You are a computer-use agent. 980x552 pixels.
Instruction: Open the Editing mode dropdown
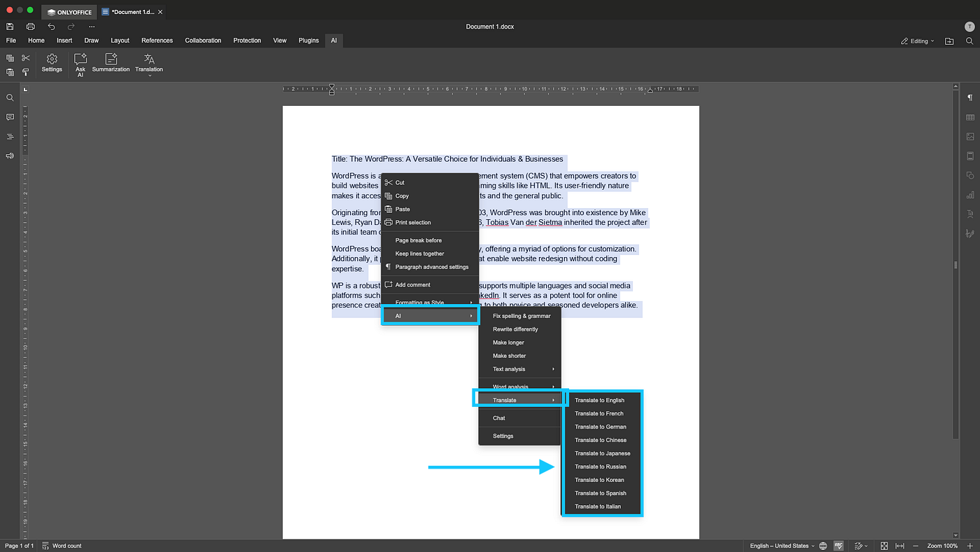click(918, 41)
